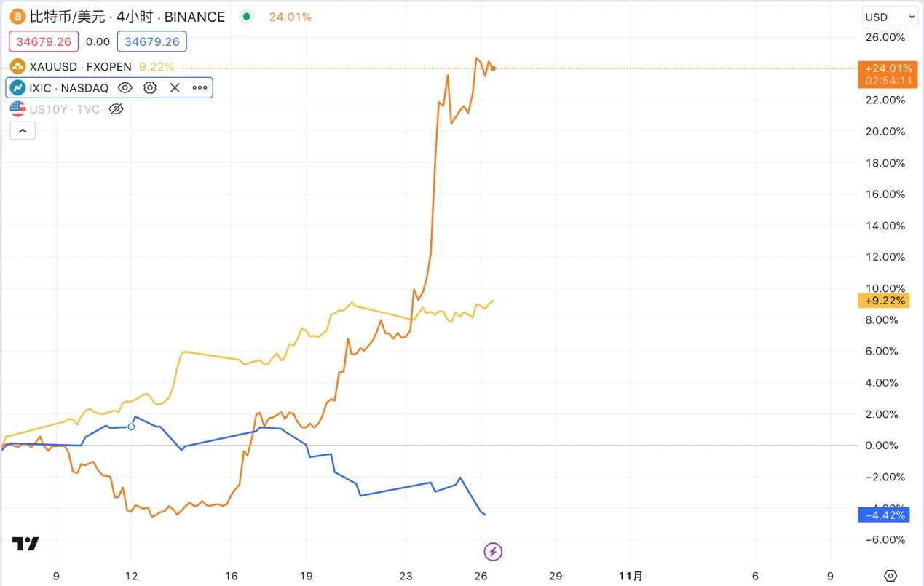Open the USD currency dropdown
924x586 pixels.
click(x=890, y=17)
